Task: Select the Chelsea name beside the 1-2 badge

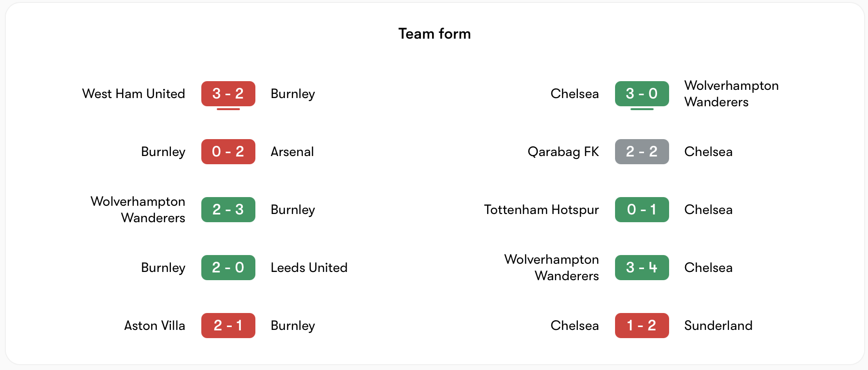Action: tap(574, 326)
